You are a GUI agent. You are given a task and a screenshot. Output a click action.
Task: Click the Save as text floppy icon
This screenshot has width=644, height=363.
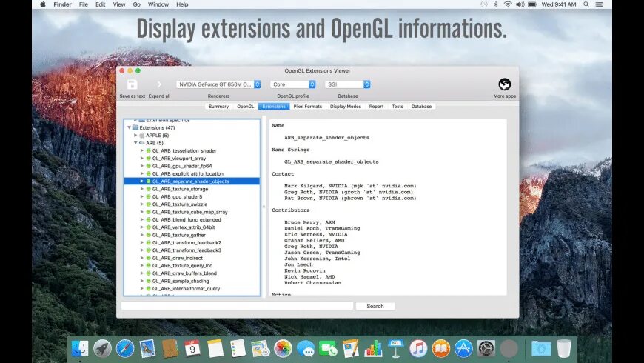pos(132,84)
